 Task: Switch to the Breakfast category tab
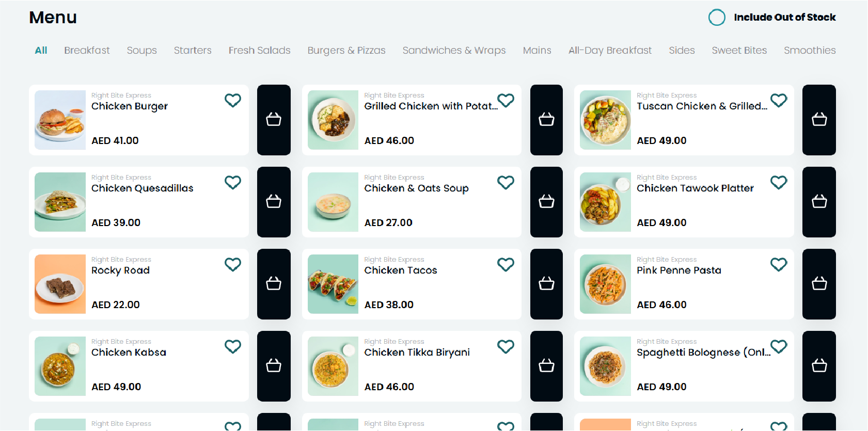[x=87, y=51]
